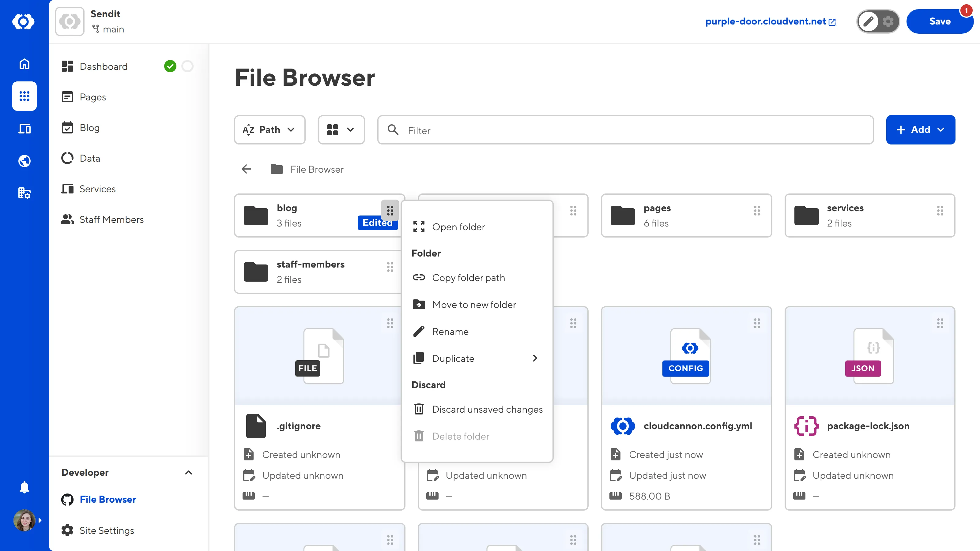Viewport: 980px width, 551px height.
Task: Open the Home icon in the sidebar
Action: 24,64
